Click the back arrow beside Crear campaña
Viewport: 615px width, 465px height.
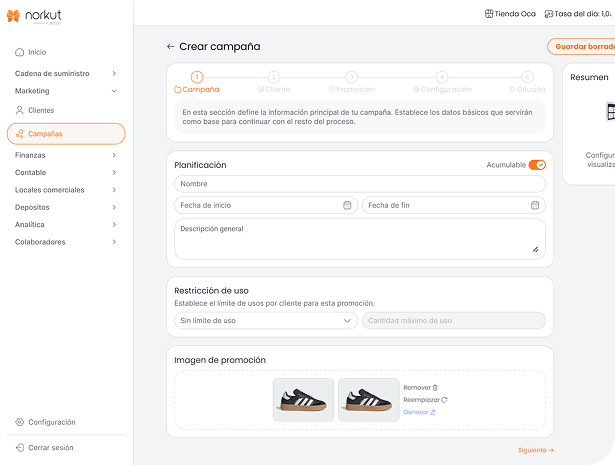pos(170,46)
